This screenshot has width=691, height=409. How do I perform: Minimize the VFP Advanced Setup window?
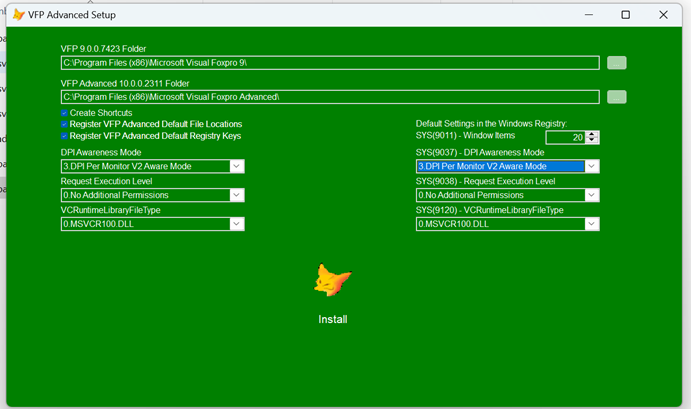[588, 15]
